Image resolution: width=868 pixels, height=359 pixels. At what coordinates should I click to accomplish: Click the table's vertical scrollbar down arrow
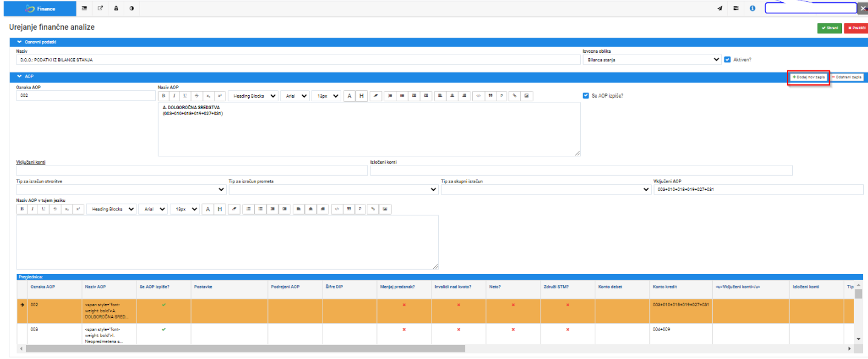pyautogui.click(x=858, y=338)
